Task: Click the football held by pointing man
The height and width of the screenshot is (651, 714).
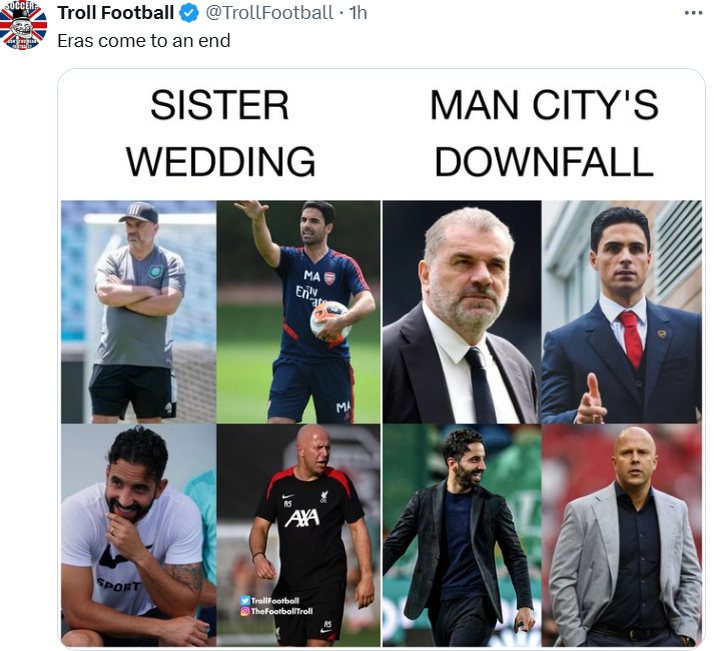Action: (x=329, y=320)
